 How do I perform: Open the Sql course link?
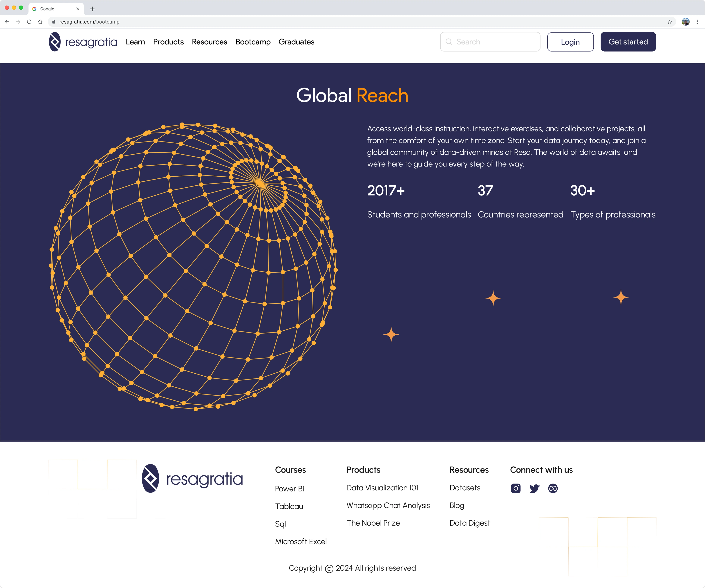pyautogui.click(x=280, y=524)
